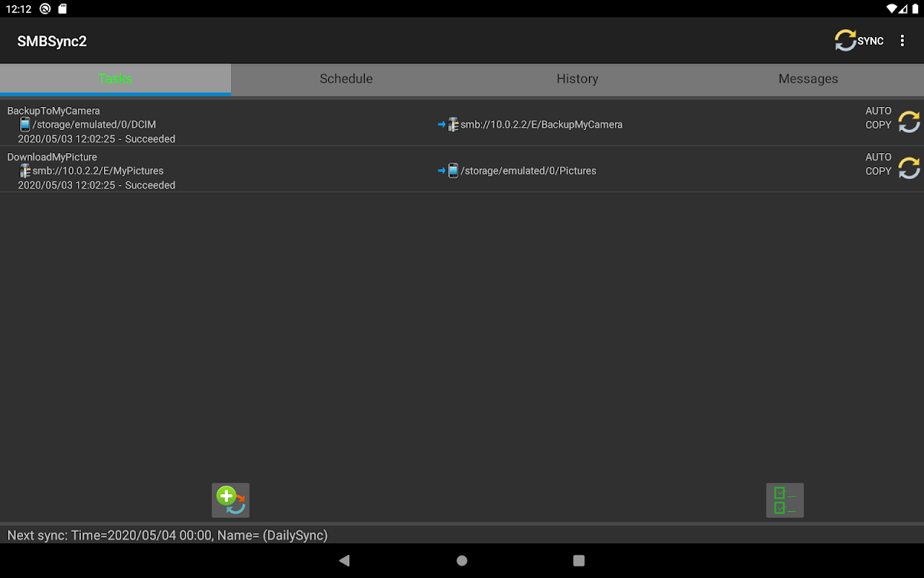Switch to the Tasks tab
This screenshot has height=578, width=924.
(115, 79)
